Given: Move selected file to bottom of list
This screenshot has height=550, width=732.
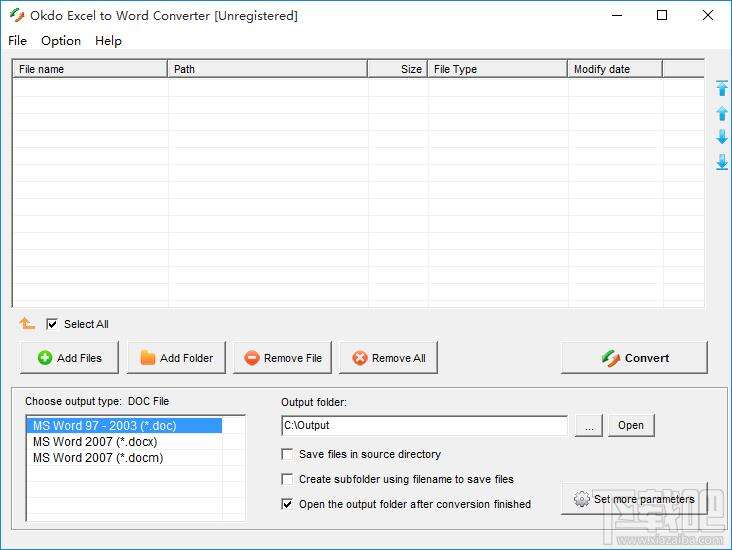Looking at the screenshot, I should [x=722, y=162].
